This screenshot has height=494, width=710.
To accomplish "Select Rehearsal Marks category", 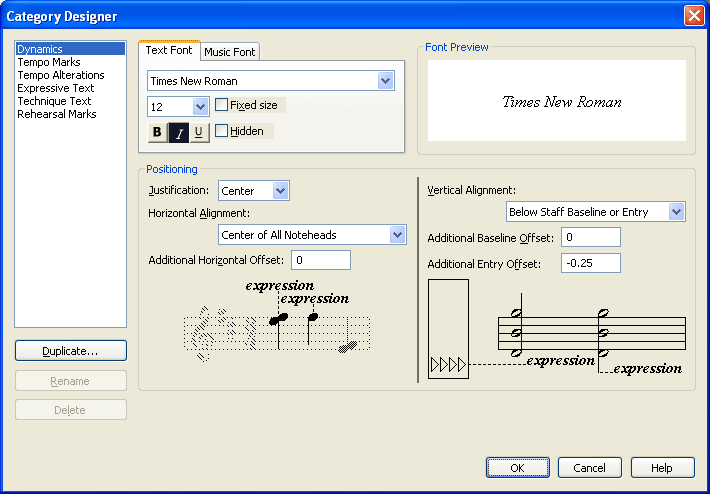I will click(57, 114).
